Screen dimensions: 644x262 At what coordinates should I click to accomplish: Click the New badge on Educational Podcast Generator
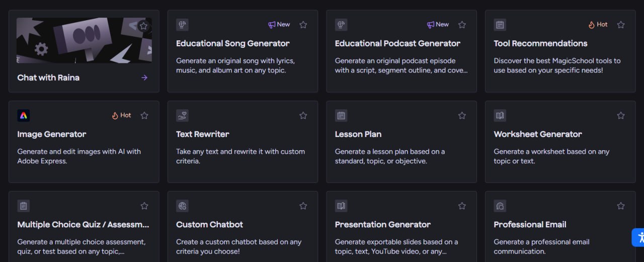(x=438, y=25)
